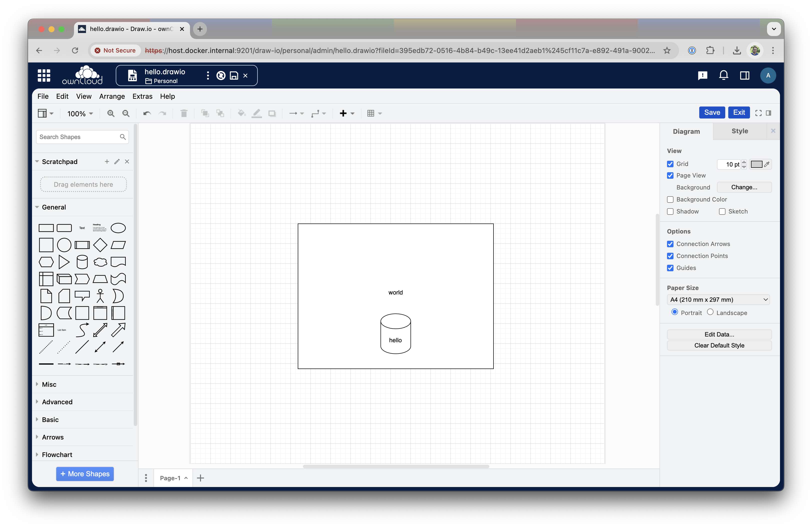Open the table insert dropdown

click(374, 113)
